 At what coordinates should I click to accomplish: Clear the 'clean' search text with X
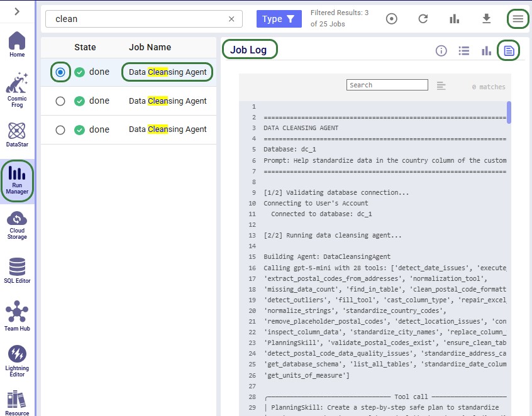231,19
